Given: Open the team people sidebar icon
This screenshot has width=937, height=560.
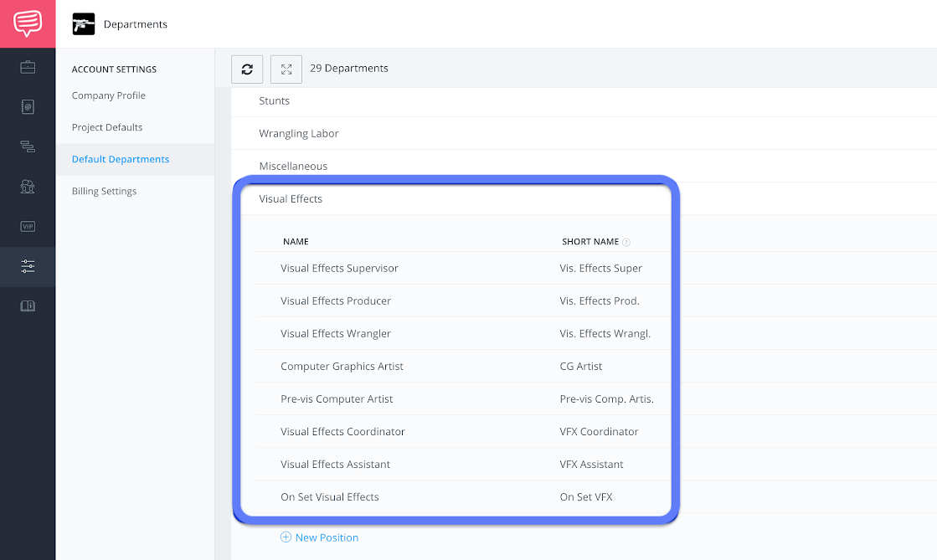Looking at the screenshot, I should pos(28,187).
